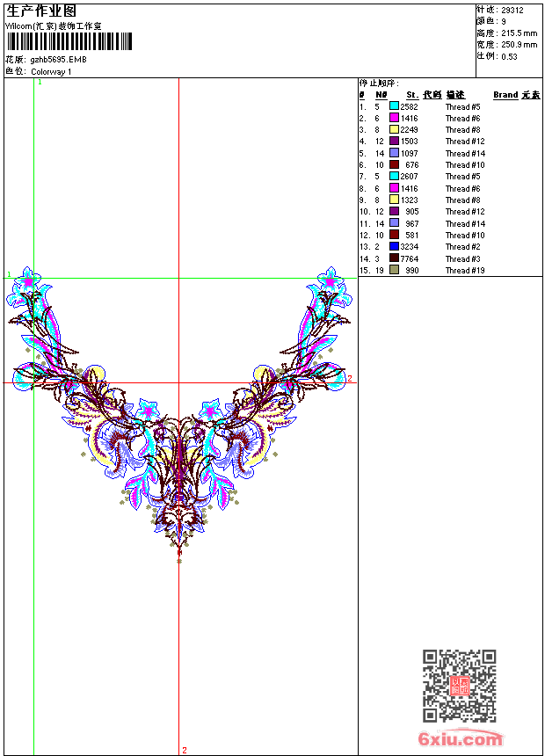The height and width of the screenshot is (756, 545).
Task: Select the periwinkle swatch next to 967
Action: [394, 223]
